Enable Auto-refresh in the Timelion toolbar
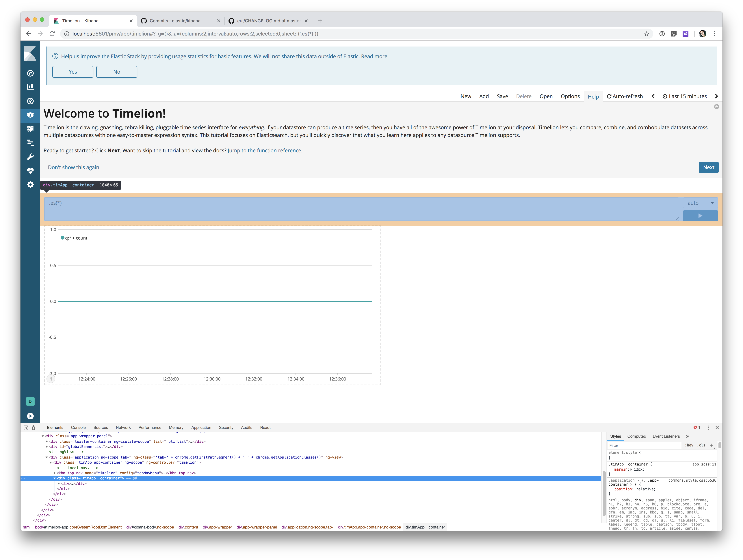The width and height of the screenshot is (743, 560). click(x=624, y=96)
